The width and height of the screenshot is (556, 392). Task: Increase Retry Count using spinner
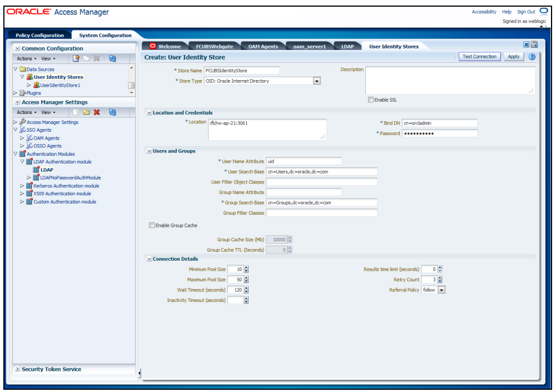coord(440,278)
